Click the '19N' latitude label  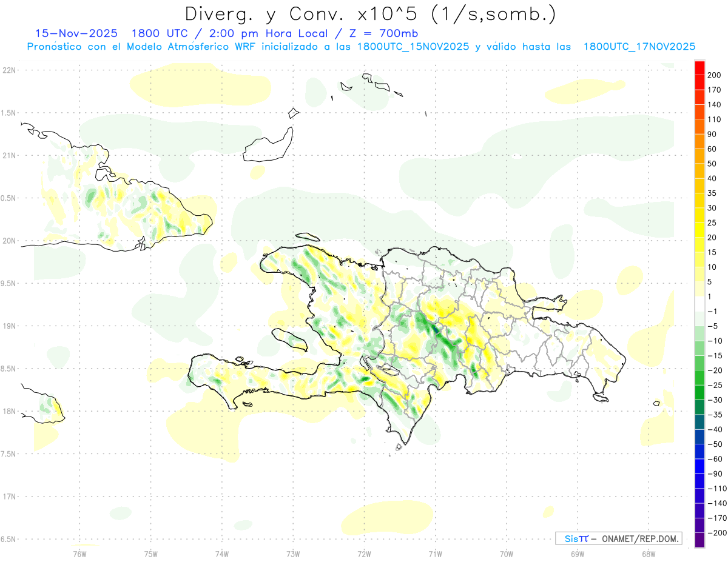(8, 326)
